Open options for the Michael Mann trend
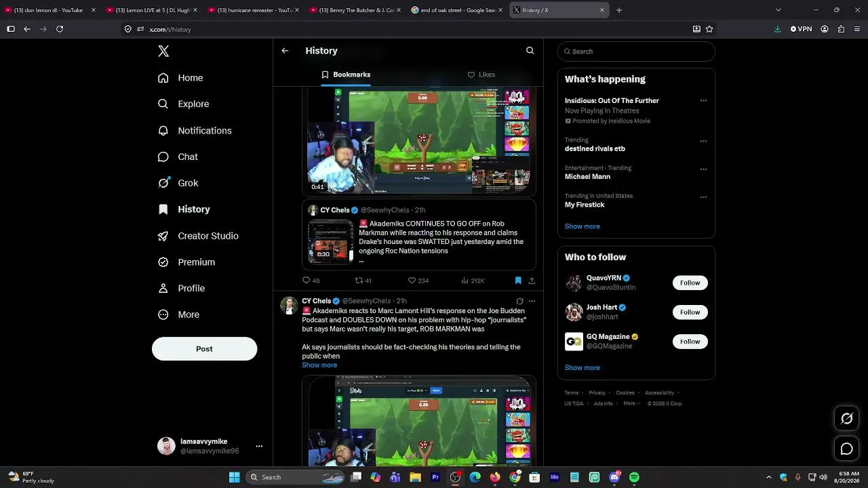This screenshot has width=868, height=488. tap(703, 169)
